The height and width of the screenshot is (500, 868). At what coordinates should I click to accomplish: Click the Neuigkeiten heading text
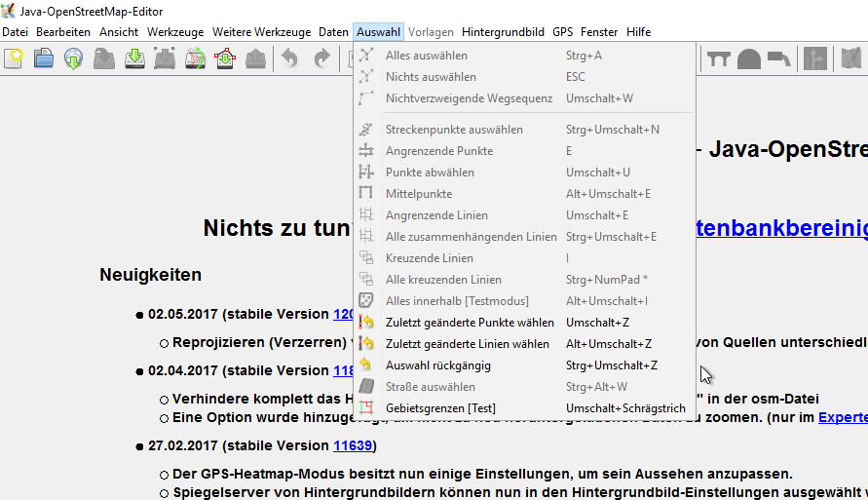pyautogui.click(x=151, y=275)
